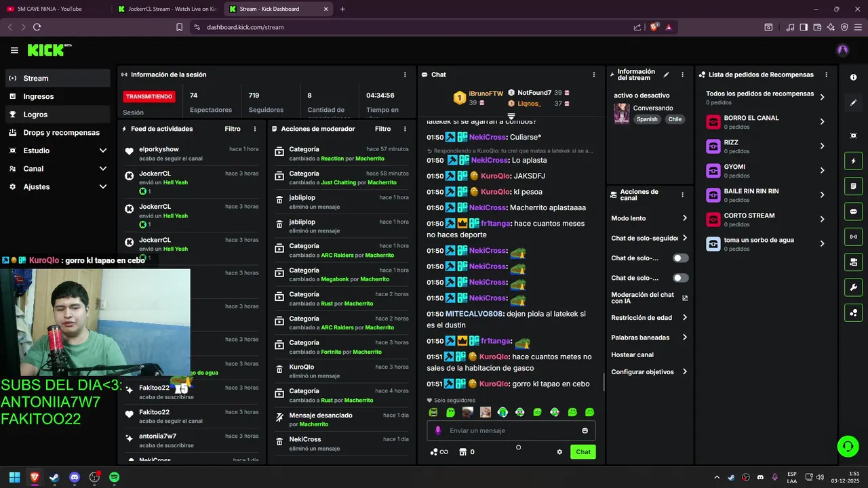The height and width of the screenshot is (488, 868).
Task: Open the Chat panel three-dot options
Action: [x=594, y=75]
